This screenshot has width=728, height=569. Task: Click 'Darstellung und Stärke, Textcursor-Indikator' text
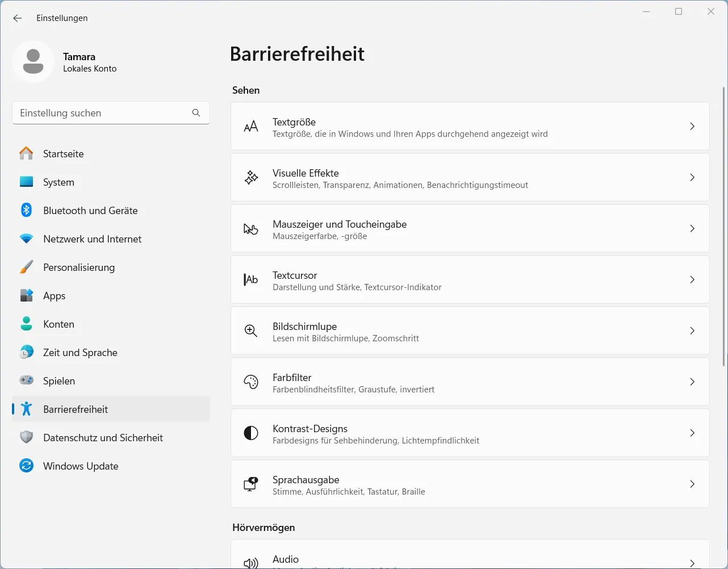357,287
